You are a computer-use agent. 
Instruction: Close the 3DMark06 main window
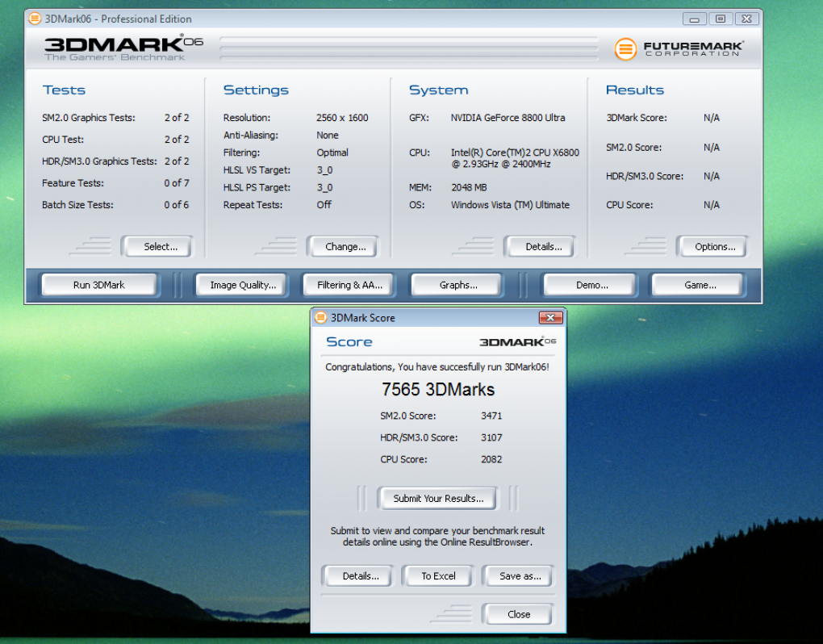coord(747,19)
